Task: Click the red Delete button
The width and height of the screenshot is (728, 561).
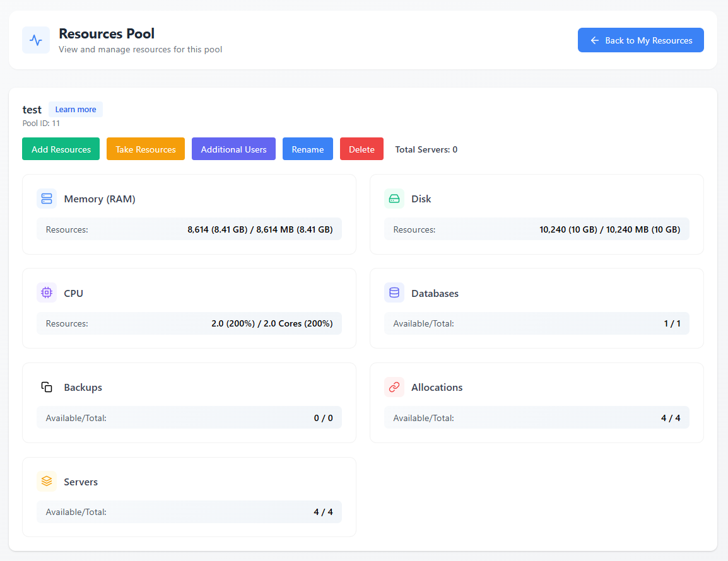Action: tap(361, 149)
